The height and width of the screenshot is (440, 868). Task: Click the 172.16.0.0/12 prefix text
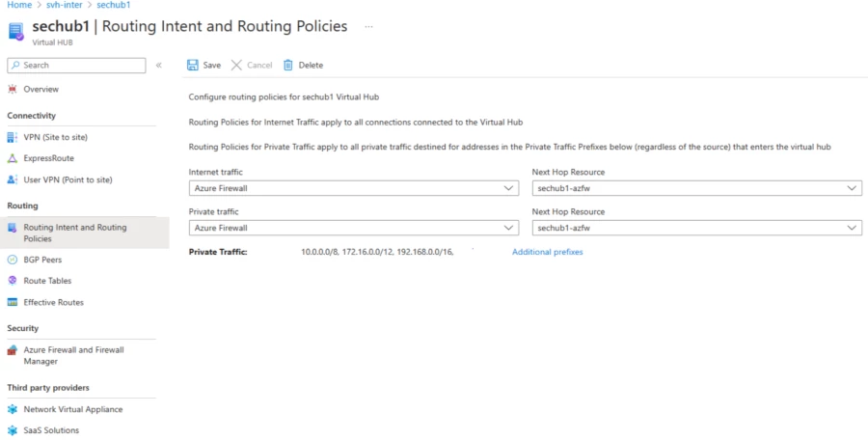point(367,252)
